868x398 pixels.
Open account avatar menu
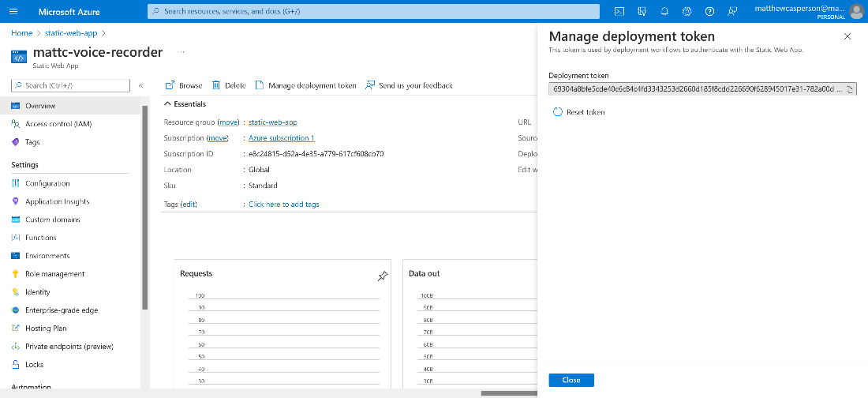tap(856, 11)
